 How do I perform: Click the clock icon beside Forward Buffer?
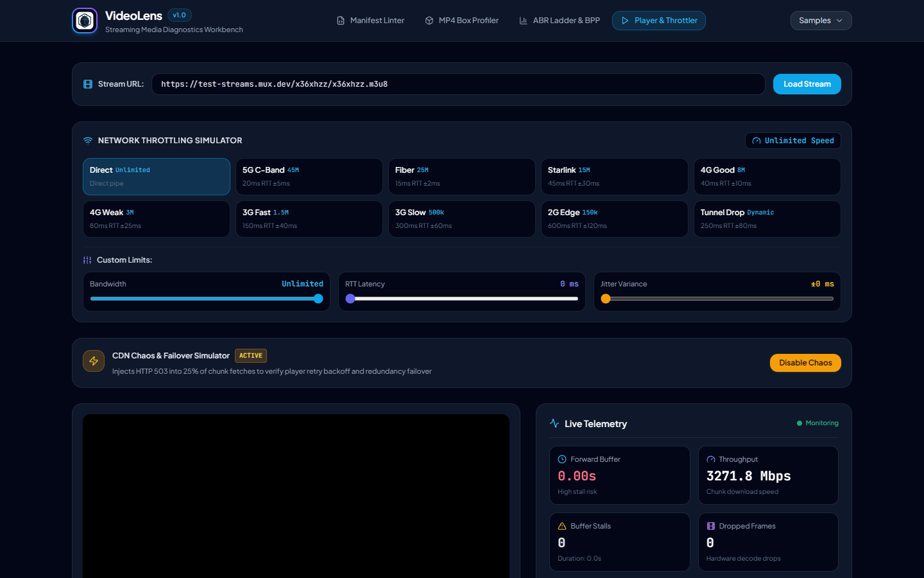click(x=562, y=459)
